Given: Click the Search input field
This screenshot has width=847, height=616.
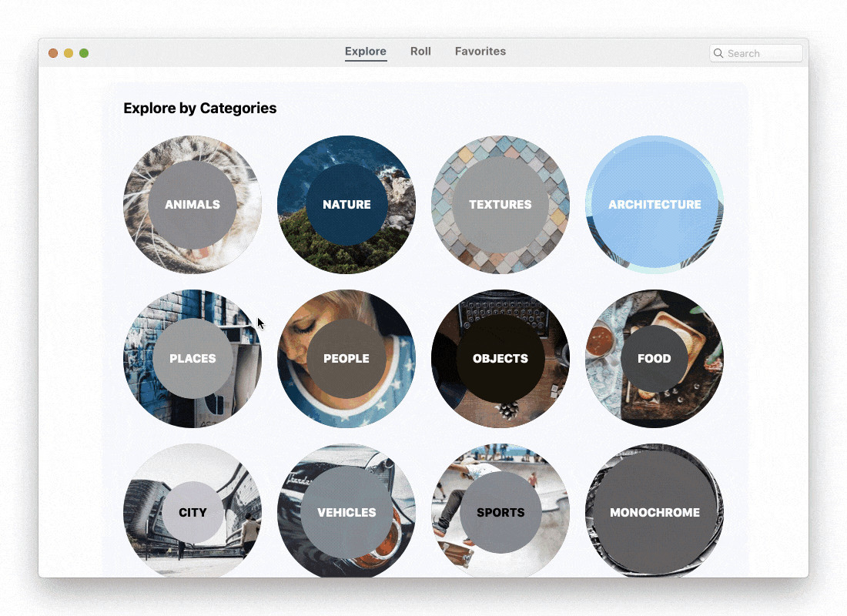Looking at the screenshot, I should pos(755,53).
